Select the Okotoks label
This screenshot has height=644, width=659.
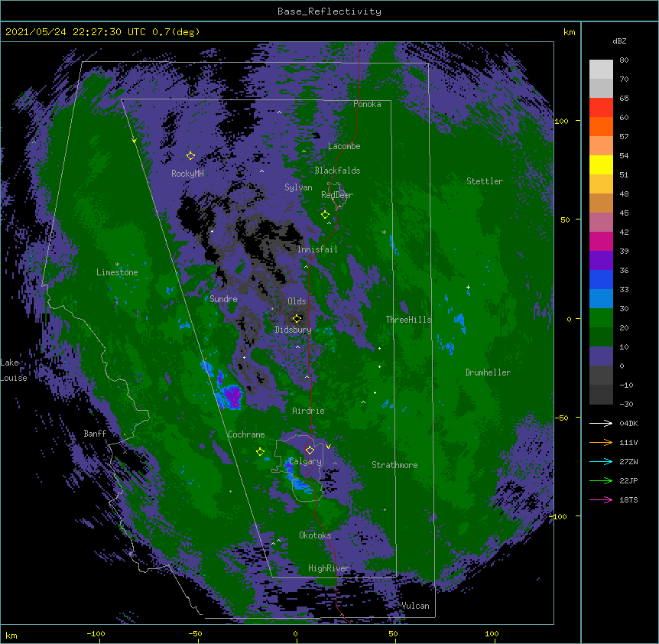click(315, 535)
